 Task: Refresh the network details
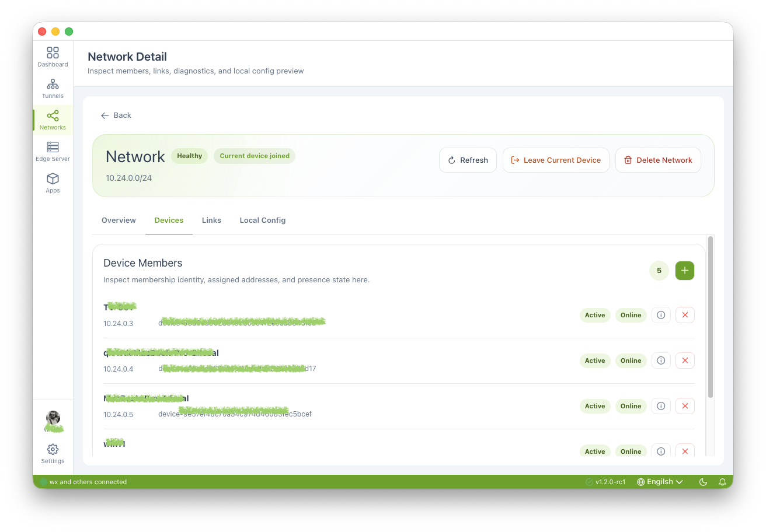click(468, 160)
